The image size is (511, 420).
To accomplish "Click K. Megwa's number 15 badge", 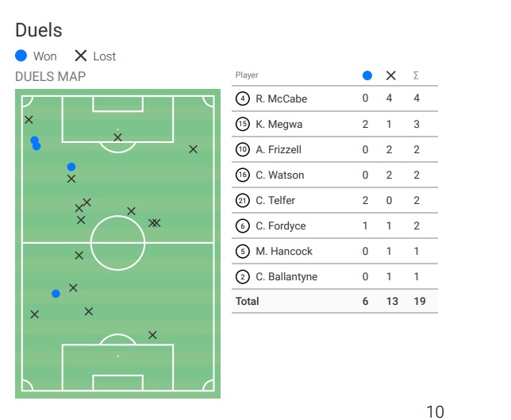I will pos(243,125).
